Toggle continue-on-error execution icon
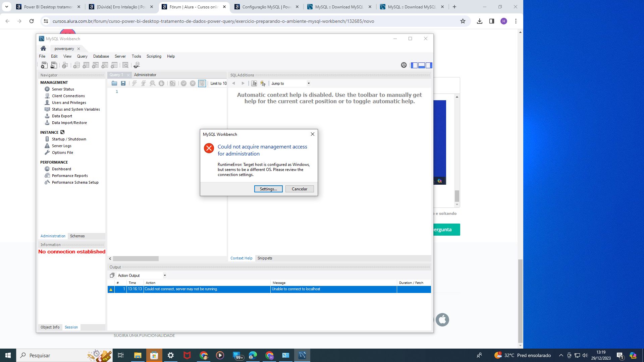The height and width of the screenshot is (362, 644). coord(172,83)
